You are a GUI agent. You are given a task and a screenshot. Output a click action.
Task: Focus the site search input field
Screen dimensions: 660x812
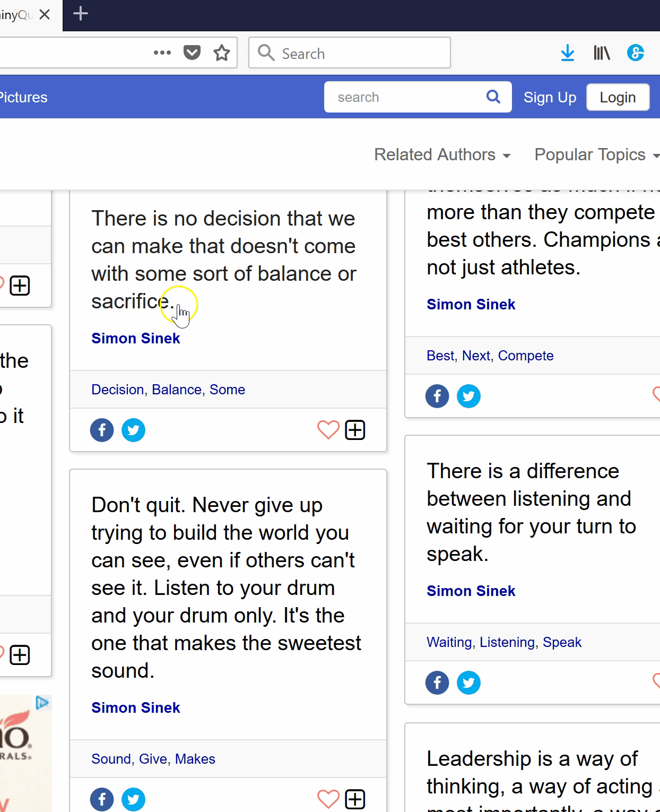point(403,97)
